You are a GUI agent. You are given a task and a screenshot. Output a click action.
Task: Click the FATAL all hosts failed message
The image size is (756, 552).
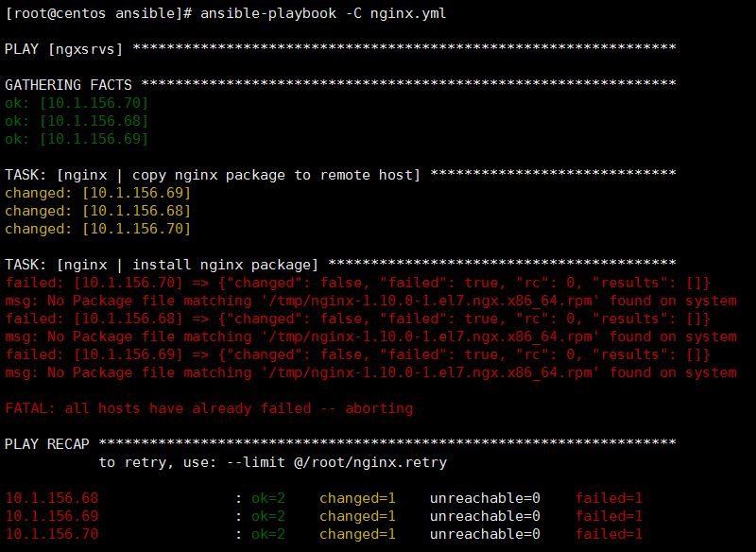tap(209, 408)
